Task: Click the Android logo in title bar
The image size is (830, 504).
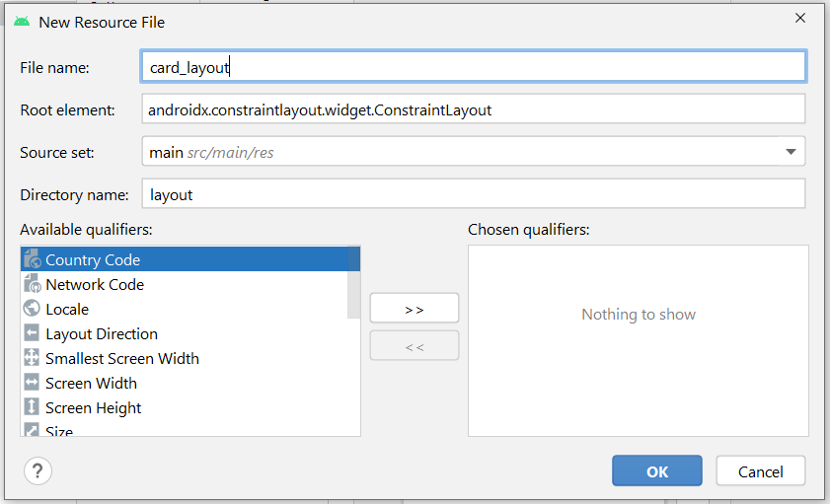Action: 22,21
